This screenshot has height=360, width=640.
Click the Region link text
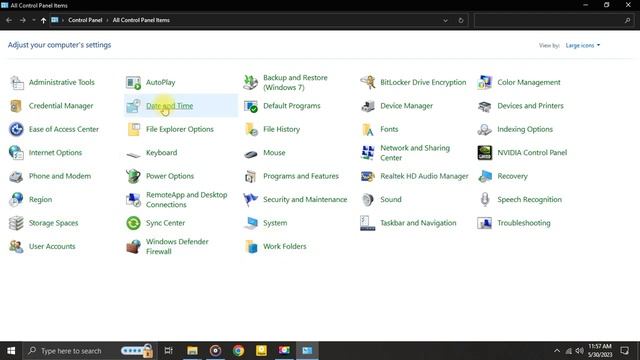[x=40, y=200]
